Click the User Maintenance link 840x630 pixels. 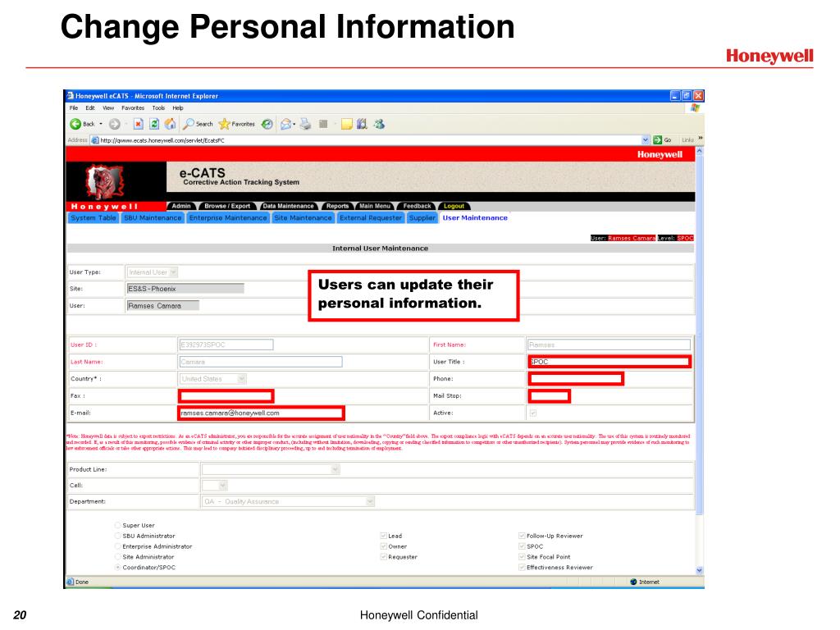pos(475,218)
